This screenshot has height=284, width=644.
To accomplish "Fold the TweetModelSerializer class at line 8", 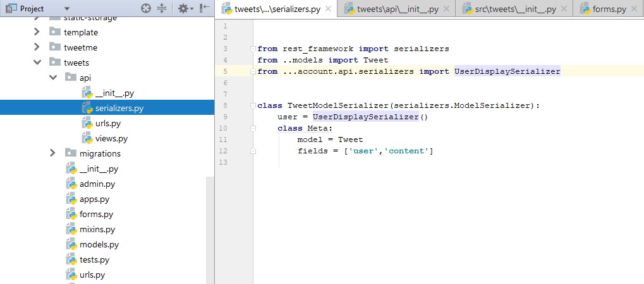I will point(253,105).
